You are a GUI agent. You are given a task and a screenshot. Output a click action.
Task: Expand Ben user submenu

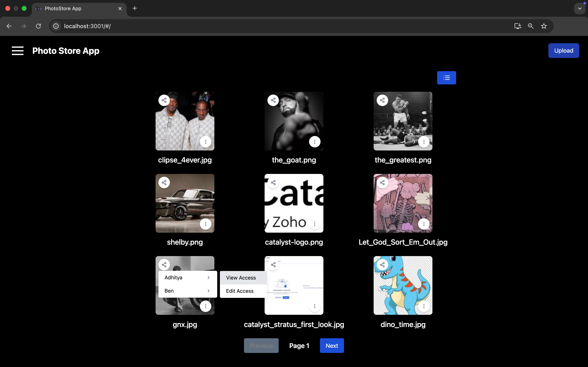point(188,291)
